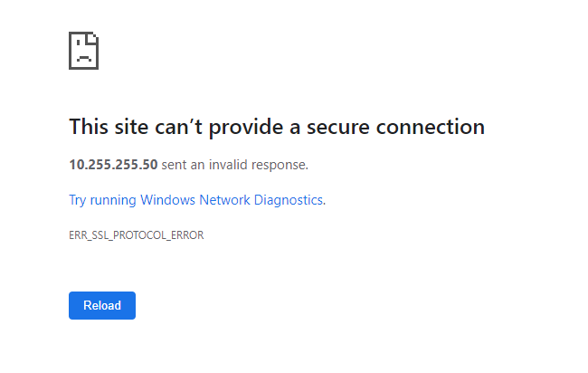Click the 'sent an invalid response' text
The height and width of the screenshot is (373, 588).
[x=235, y=165]
